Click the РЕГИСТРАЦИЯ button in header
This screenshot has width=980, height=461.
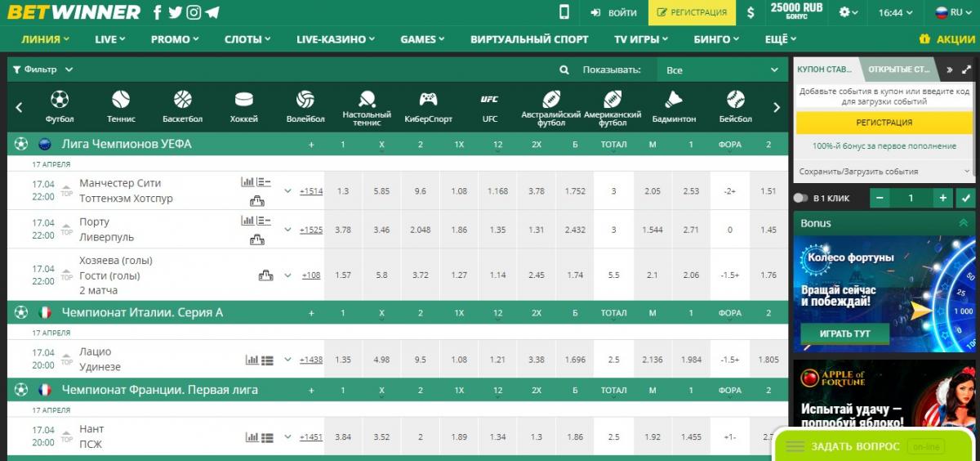pyautogui.click(x=693, y=12)
